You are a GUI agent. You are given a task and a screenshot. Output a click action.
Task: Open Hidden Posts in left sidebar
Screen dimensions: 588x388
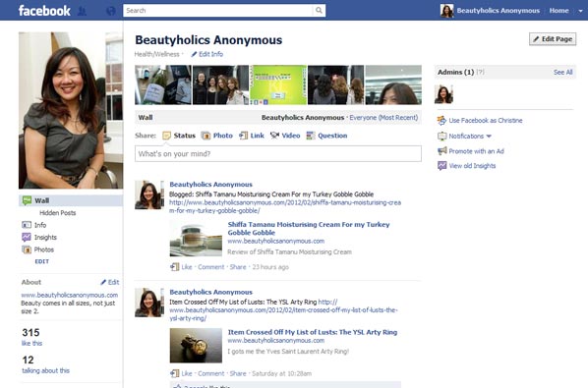click(58, 213)
